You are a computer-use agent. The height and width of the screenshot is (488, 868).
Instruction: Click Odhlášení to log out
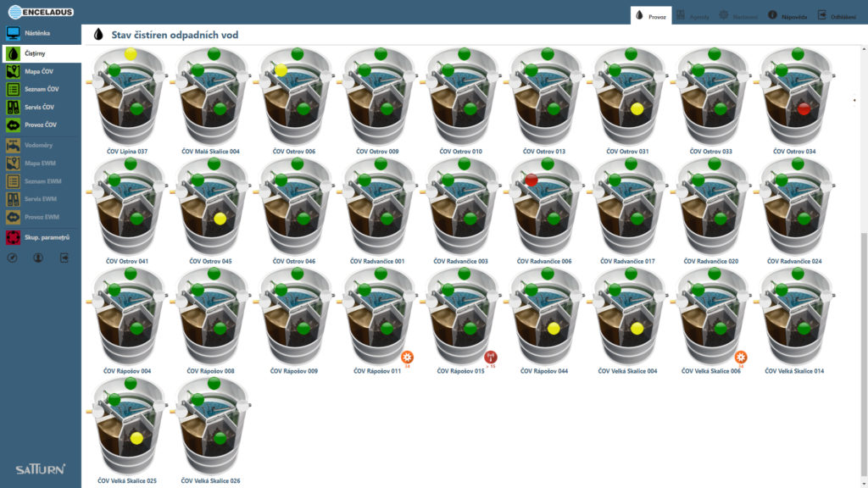pyautogui.click(x=837, y=16)
